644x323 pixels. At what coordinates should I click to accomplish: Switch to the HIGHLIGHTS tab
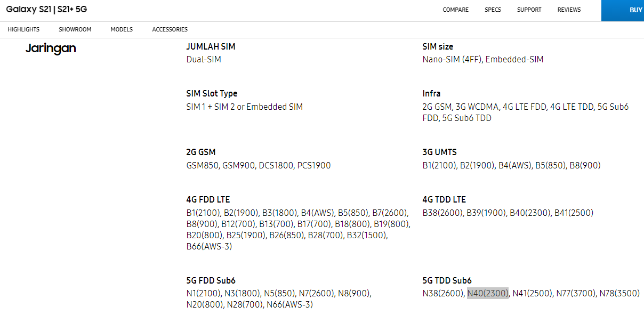[23, 30]
